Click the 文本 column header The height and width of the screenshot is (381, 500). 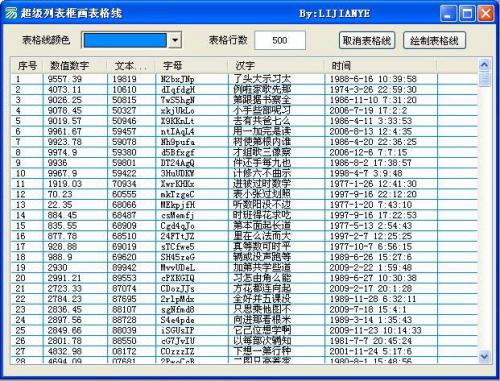(131, 66)
